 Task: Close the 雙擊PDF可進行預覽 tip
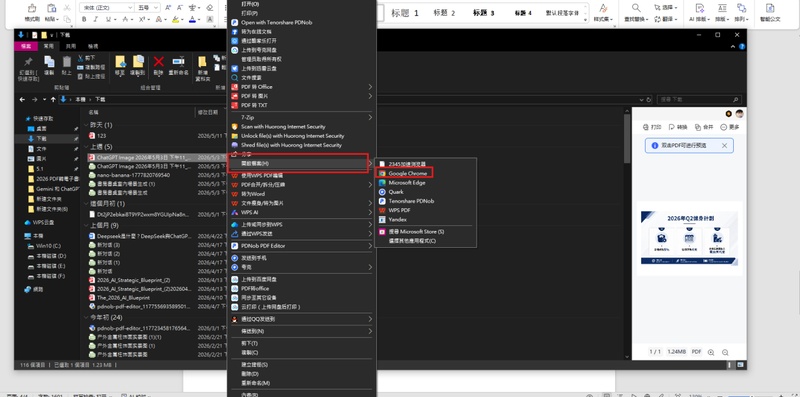[724, 145]
